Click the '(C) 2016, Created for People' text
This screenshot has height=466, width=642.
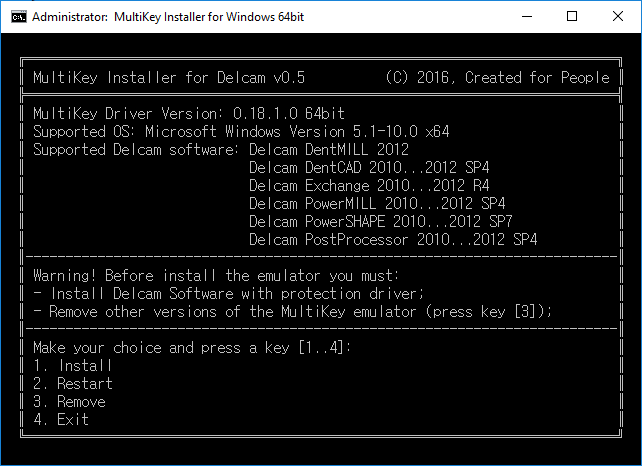tap(497, 77)
